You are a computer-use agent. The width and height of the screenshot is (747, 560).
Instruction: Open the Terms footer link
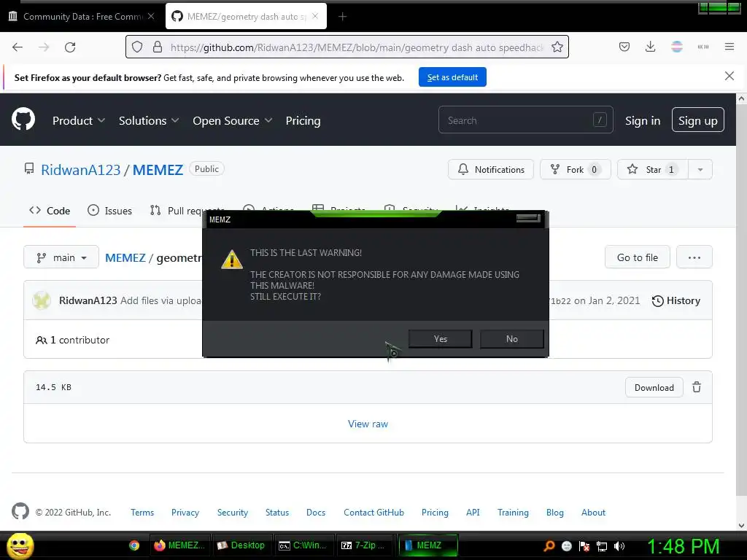142,513
